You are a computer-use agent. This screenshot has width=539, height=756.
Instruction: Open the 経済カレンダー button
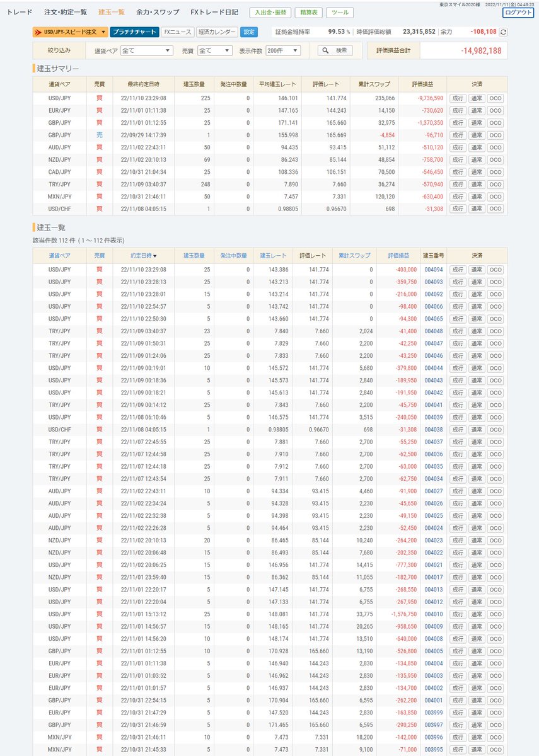coord(216,31)
